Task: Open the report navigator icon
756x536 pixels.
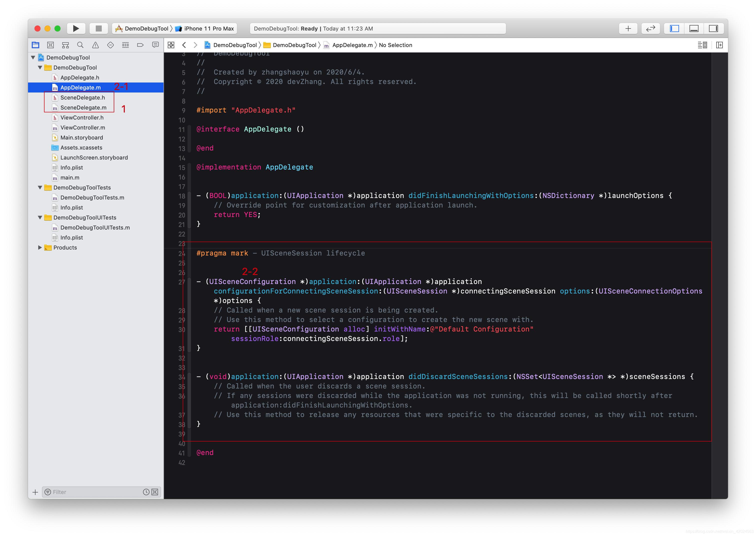Action: pos(155,45)
